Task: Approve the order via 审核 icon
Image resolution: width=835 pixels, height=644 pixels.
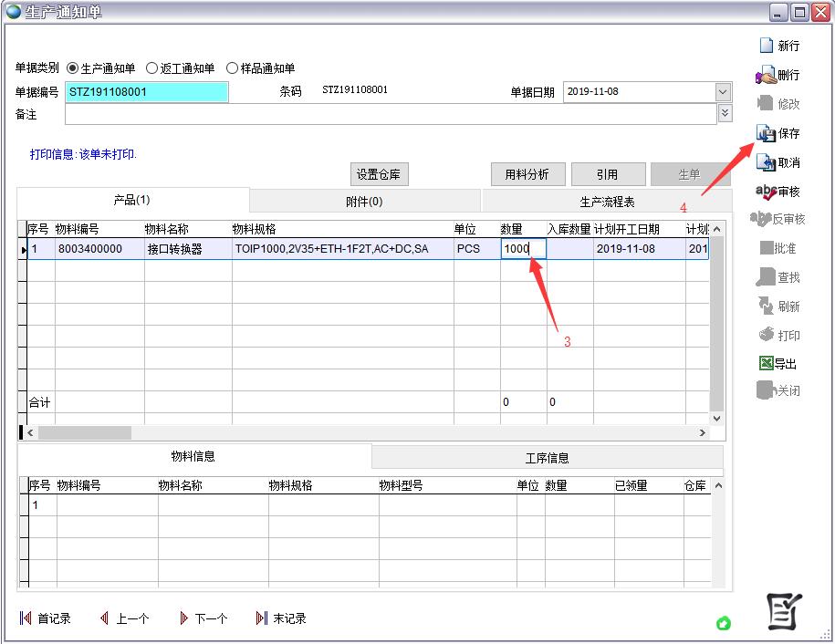Action: point(766,192)
